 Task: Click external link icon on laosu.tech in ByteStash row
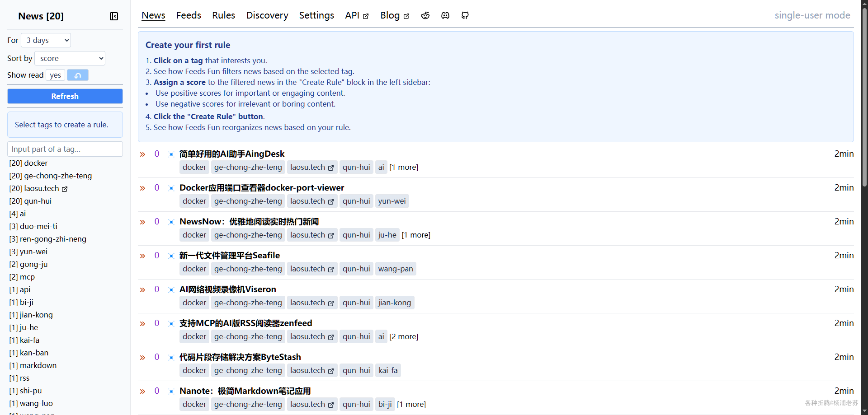pos(331,371)
